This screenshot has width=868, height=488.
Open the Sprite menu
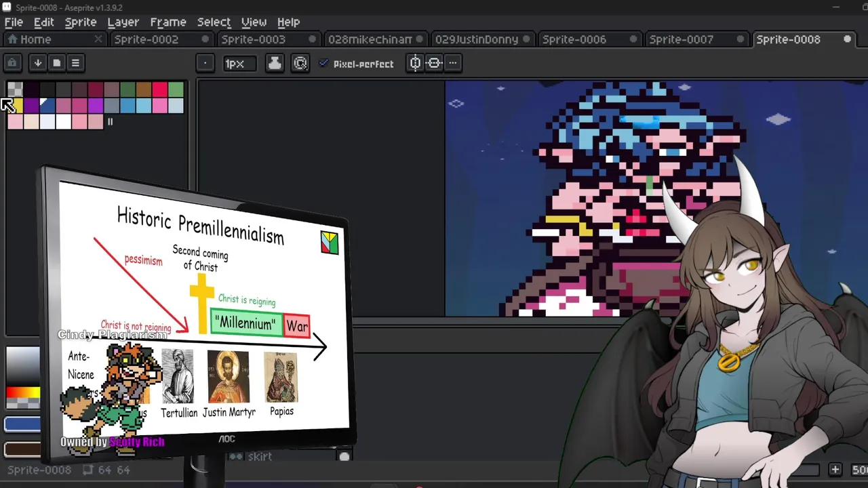click(81, 22)
